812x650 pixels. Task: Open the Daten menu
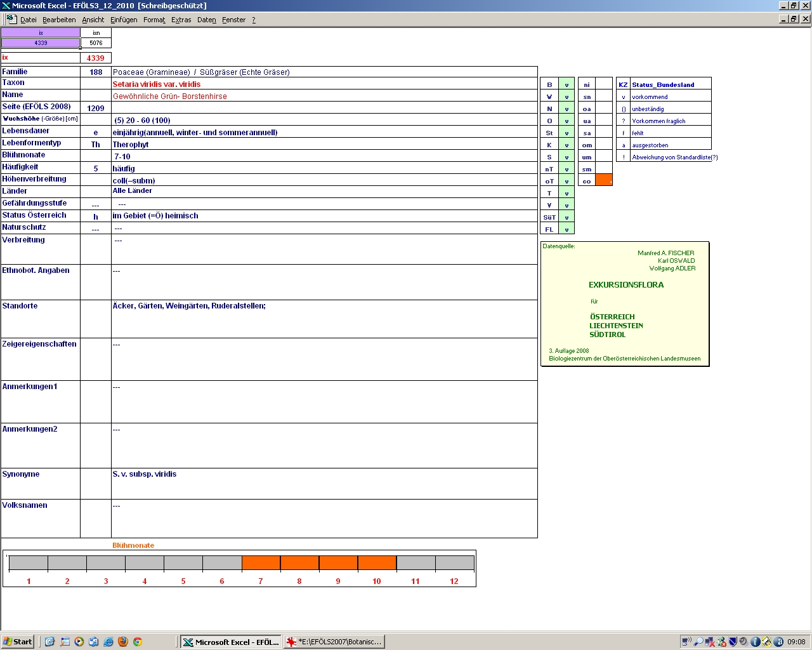(207, 20)
